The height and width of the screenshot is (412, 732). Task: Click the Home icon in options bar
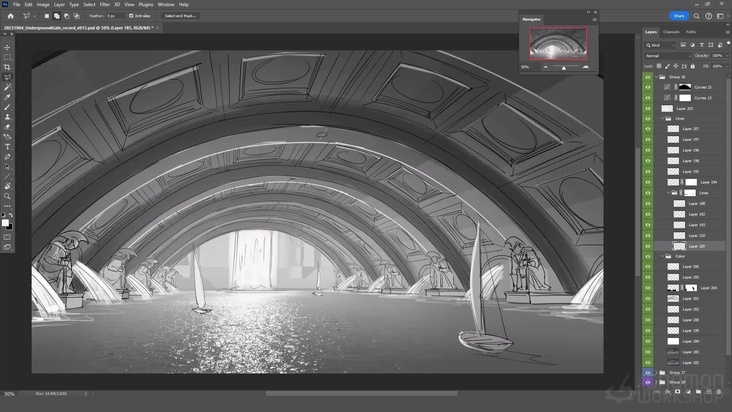[10, 16]
